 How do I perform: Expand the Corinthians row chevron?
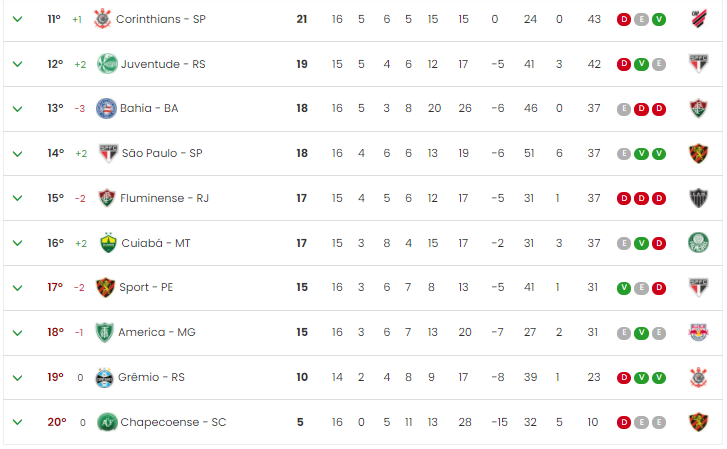coord(18,19)
